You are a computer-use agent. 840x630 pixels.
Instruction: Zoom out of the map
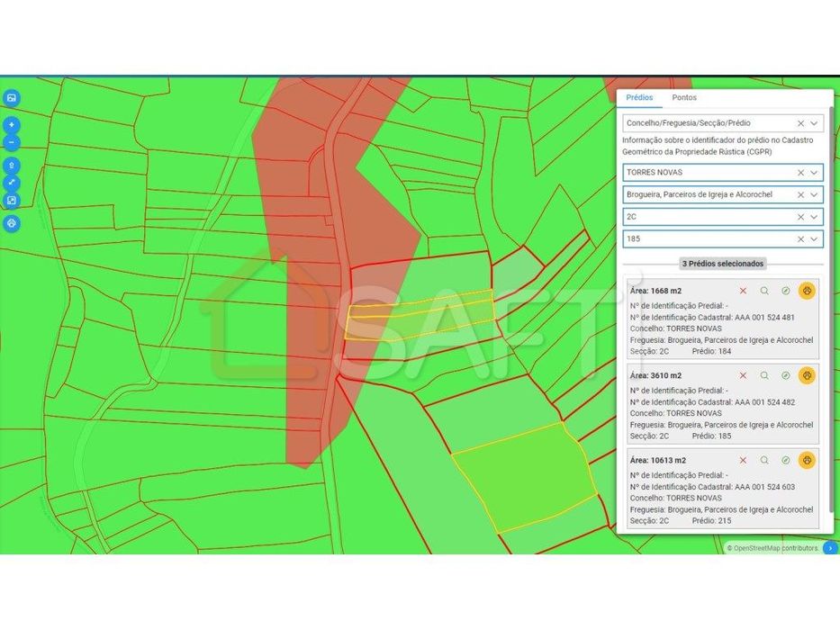[12, 142]
